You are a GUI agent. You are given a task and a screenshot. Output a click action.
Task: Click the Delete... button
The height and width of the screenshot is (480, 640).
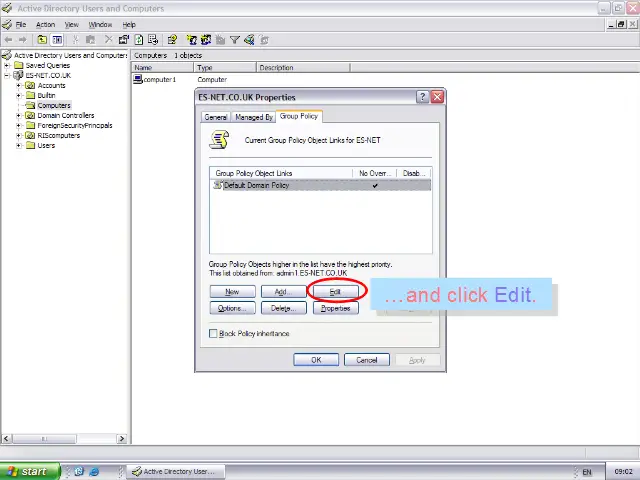tap(284, 308)
